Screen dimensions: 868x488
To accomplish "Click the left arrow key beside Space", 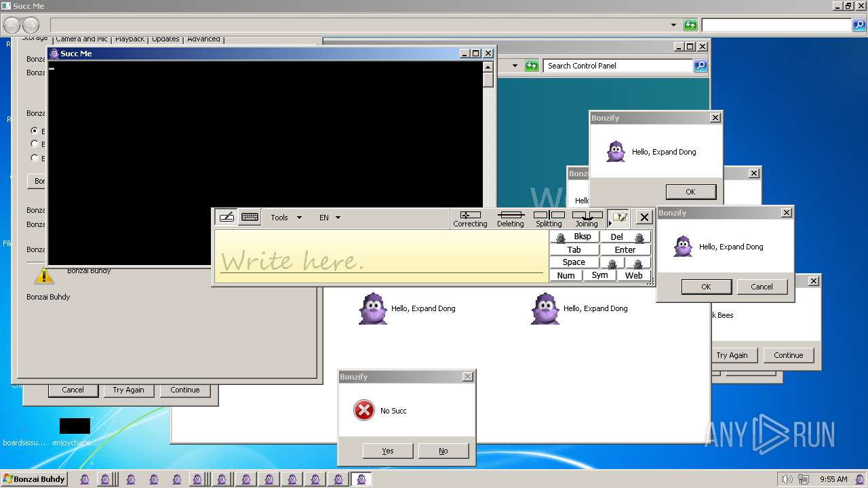I will pyautogui.click(x=613, y=263).
